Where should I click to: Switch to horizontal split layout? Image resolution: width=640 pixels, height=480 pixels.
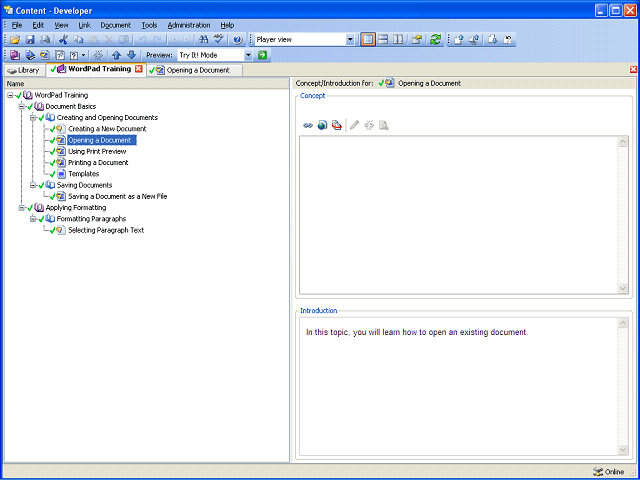tap(383, 40)
